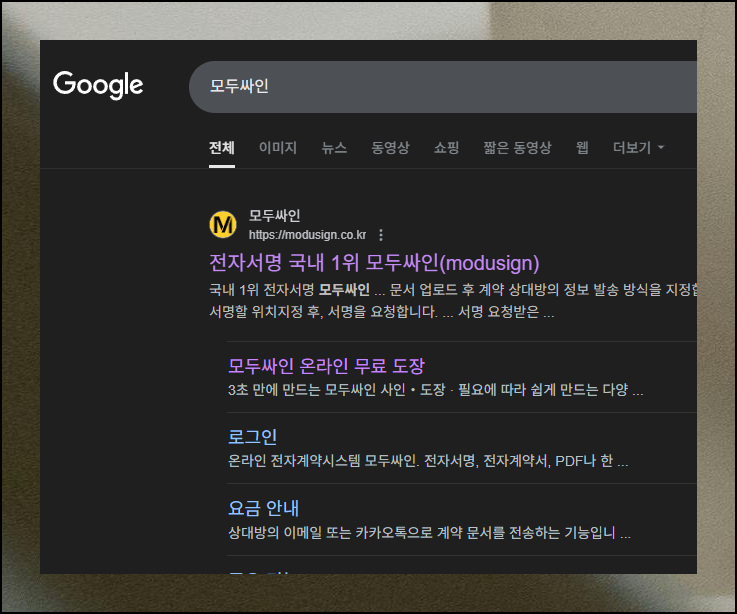Click the text 온라인 전자계약시스템 모두싸인
This screenshot has height=614, width=737.
(322, 461)
